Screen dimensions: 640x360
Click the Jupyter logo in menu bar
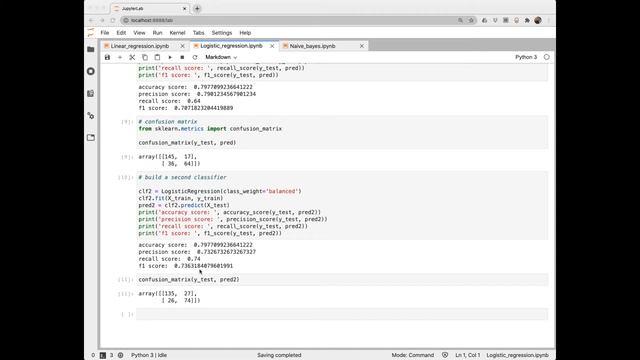pyautogui.click(x=91, y=33)
